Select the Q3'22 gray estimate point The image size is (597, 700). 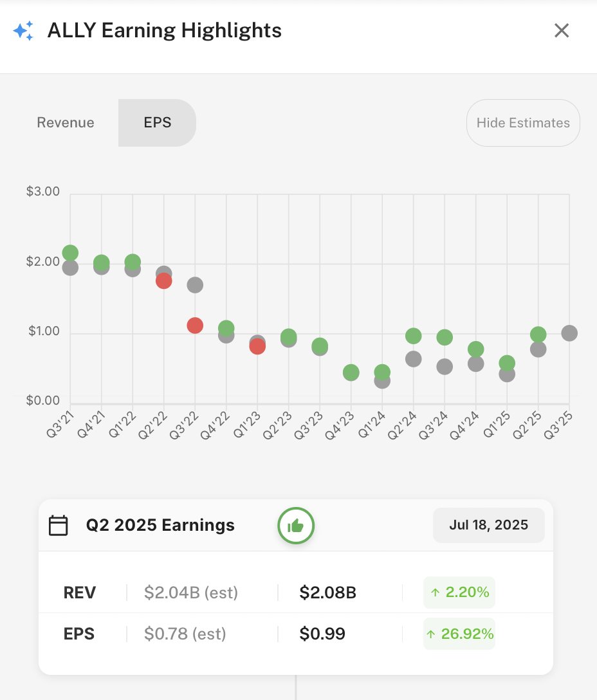point(195,285)
